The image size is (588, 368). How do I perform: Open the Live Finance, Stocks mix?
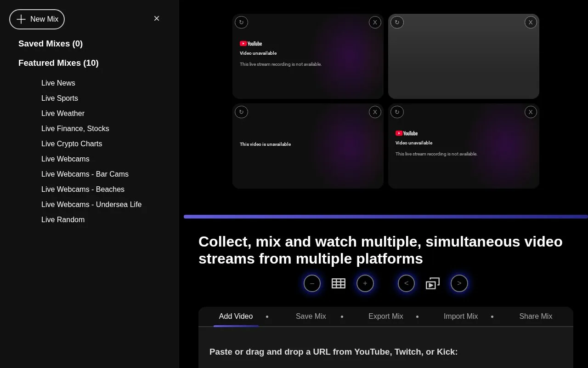[75, 129]
